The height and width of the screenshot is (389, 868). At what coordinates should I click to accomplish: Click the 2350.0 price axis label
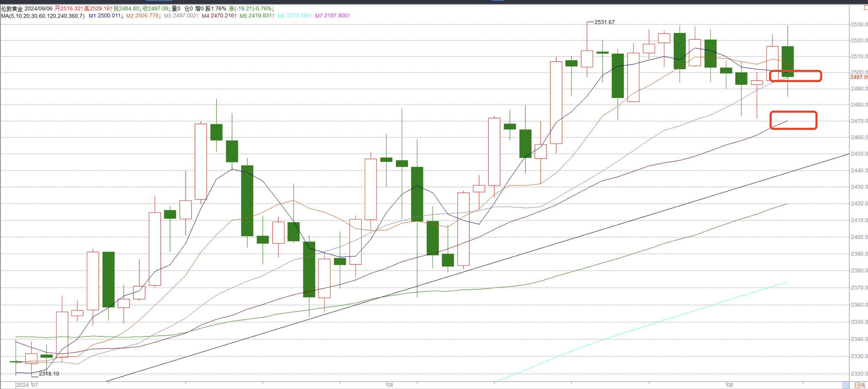[x=859, y=322]
